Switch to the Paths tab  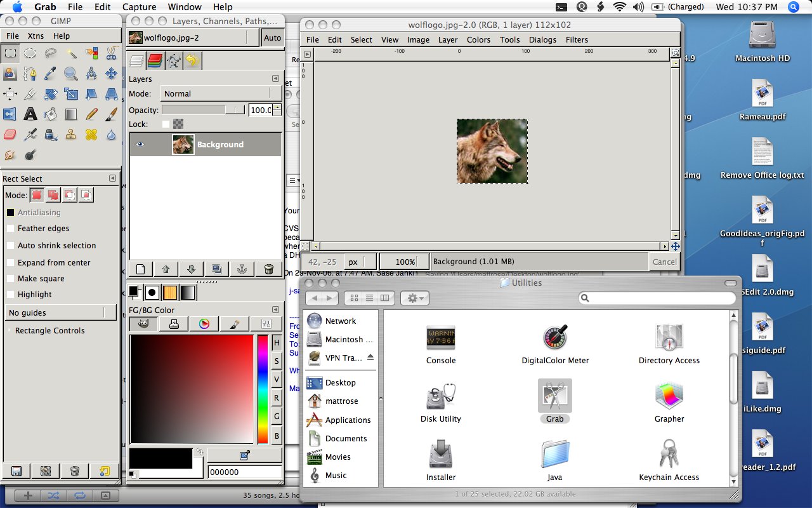tap(174, 60)
